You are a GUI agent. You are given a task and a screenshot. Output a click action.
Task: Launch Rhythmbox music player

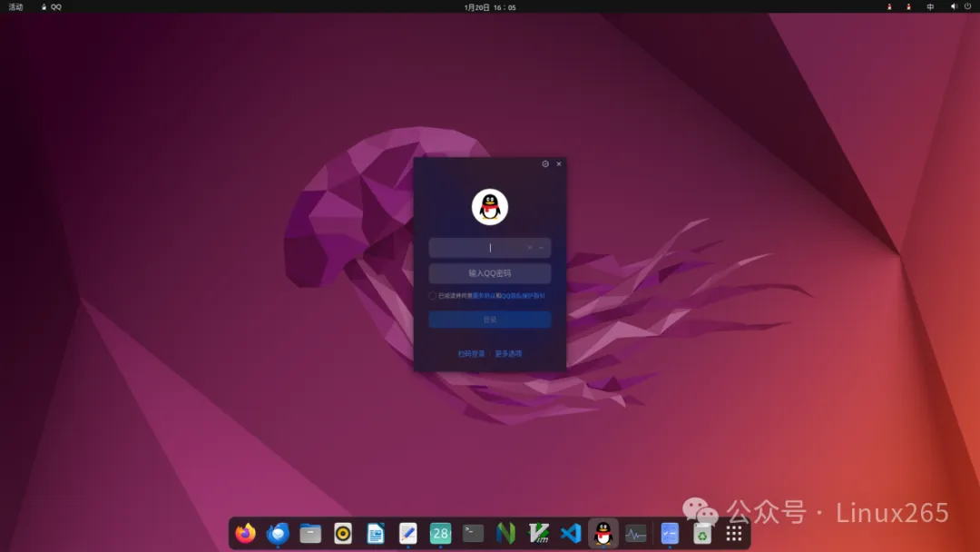[x=343, y=533]
